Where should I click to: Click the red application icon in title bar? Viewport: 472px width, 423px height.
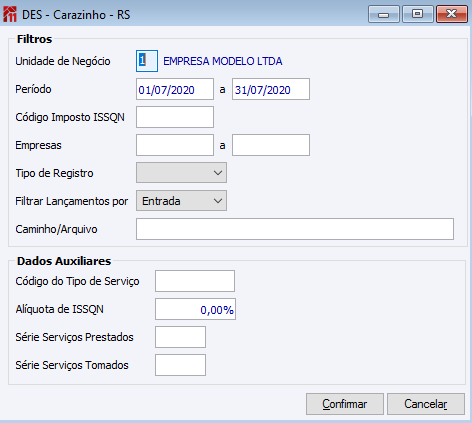[x=10, y=15]
